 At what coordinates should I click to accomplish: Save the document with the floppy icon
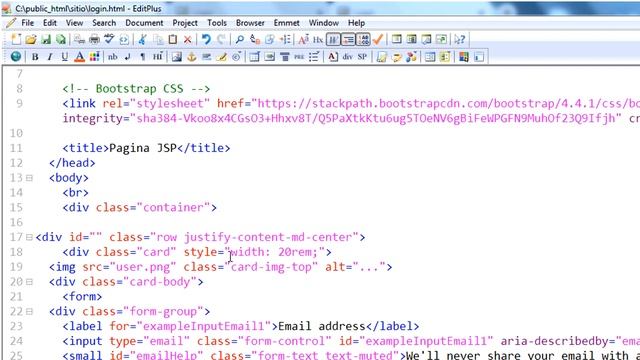(x=46, y=40)
